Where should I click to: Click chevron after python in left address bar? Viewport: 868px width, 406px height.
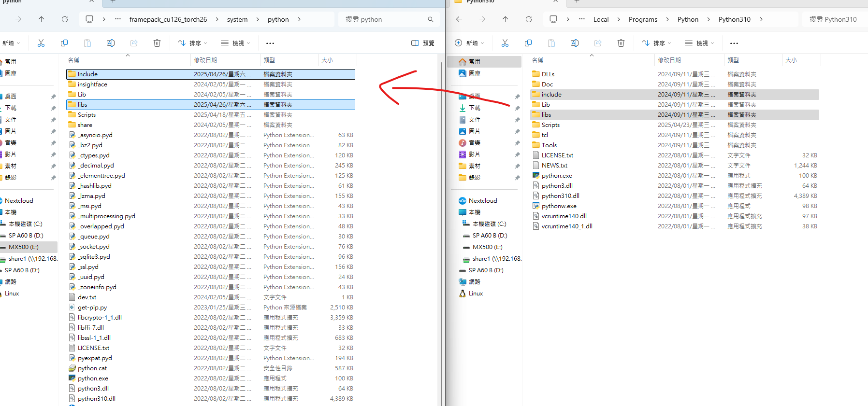pyautogui.click(x=299, y=19)
